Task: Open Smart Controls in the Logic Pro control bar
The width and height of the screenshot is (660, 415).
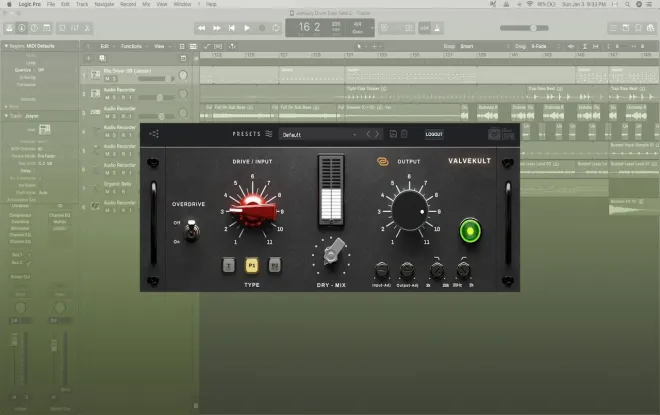Action: [x=62, y=28]
